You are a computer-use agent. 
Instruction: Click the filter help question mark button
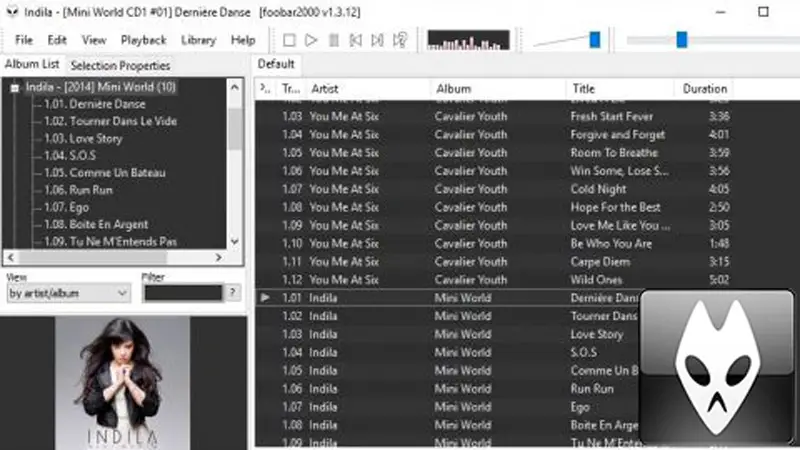coord(233,292)
